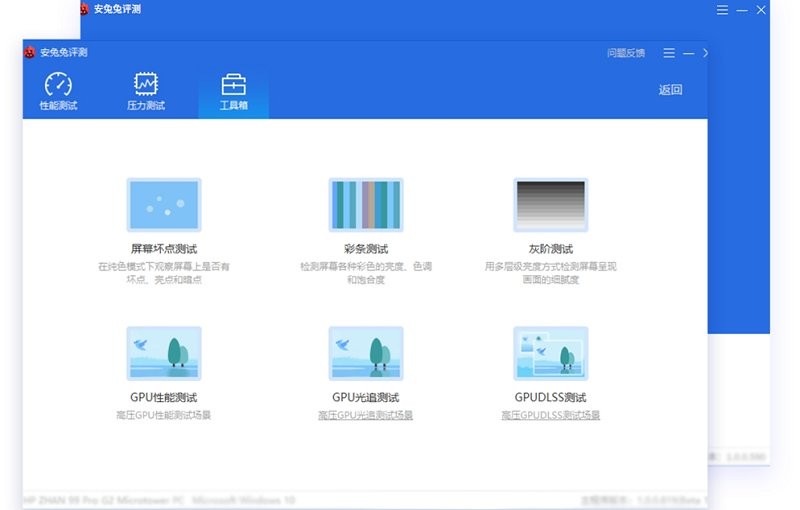This screenshot has height=510, width=800.
Task: Click the 高压GPU性能测试场景 description text
Action: point(163,415)
